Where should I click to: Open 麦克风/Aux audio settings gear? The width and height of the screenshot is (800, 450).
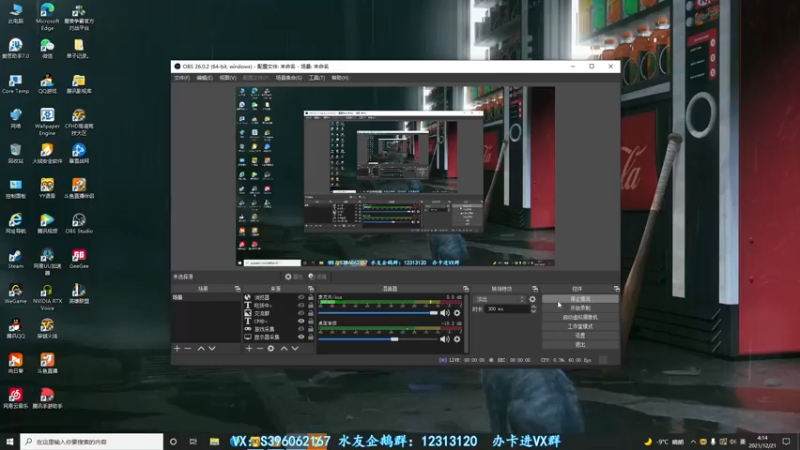(x=457, y=313)
